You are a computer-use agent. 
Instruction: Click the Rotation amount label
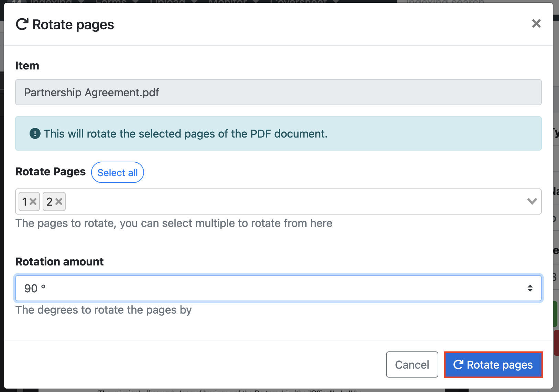coord(59,262)
